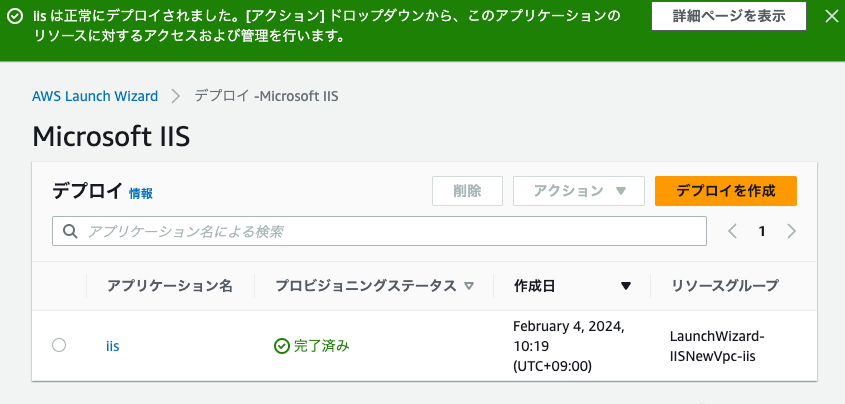Click リソースグループ column header
The width and height of the screenshot is (845, 404).
(725, 286)
